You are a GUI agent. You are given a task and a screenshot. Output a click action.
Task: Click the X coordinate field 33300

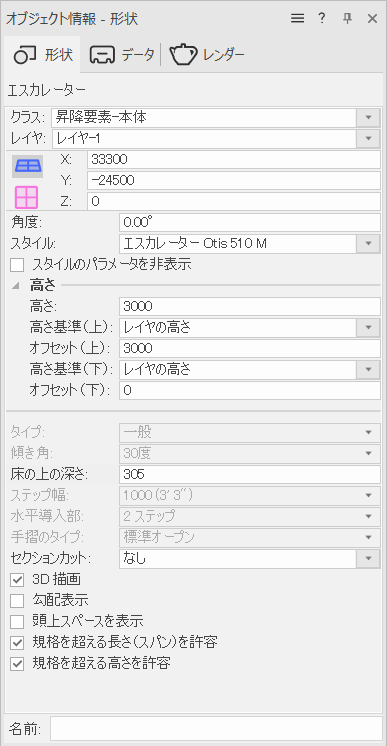coord(234,159)
